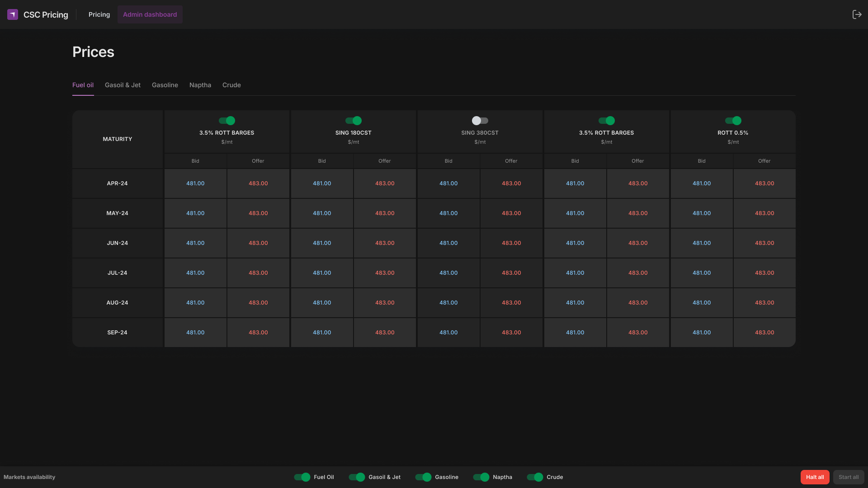Click the SEP-24 maturity row label
The width and height of the screenshot is (868, 488).
coord(118,333)
